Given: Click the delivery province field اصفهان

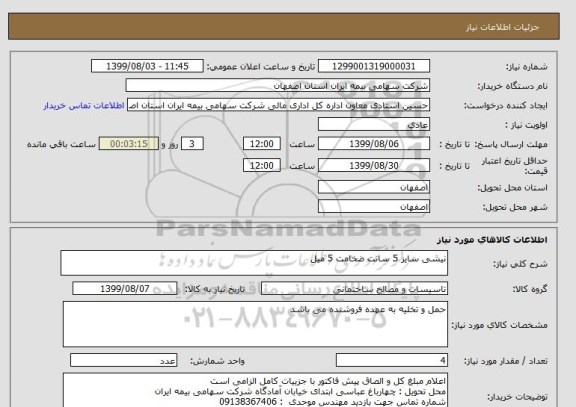Looking at the screenshot, I should (x=374, y=187).
